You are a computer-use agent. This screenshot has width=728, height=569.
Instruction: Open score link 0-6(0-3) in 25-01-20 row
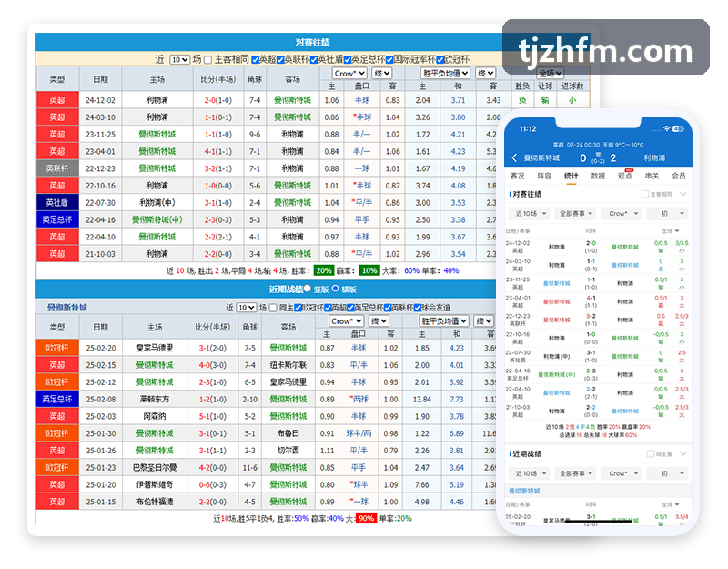coord(213,484)
